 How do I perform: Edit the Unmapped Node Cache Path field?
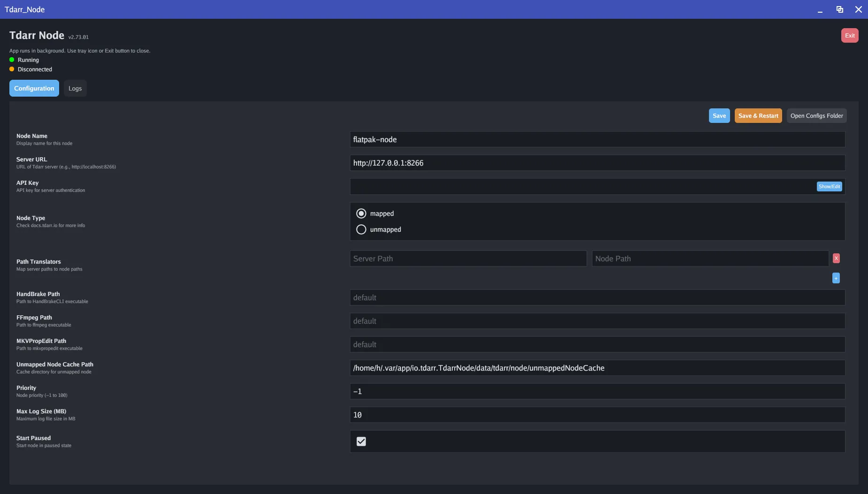598,368
